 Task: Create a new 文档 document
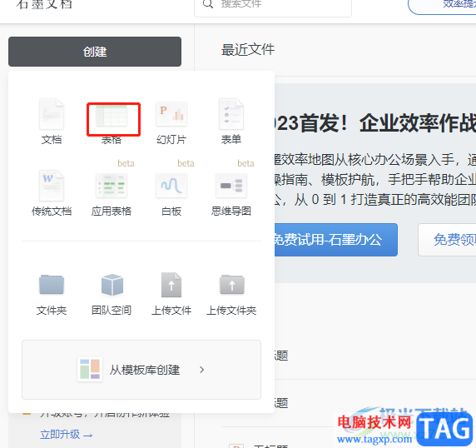(52, 122)
